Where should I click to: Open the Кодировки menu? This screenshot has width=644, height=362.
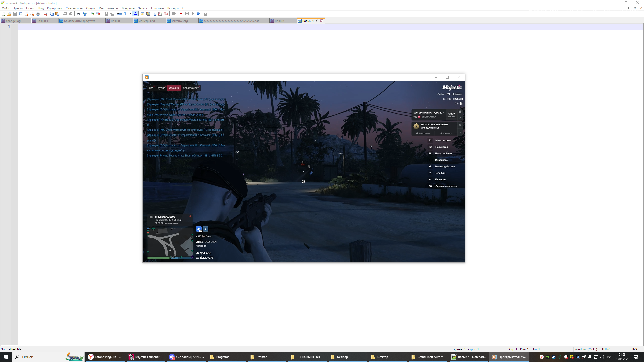[54, 8]
